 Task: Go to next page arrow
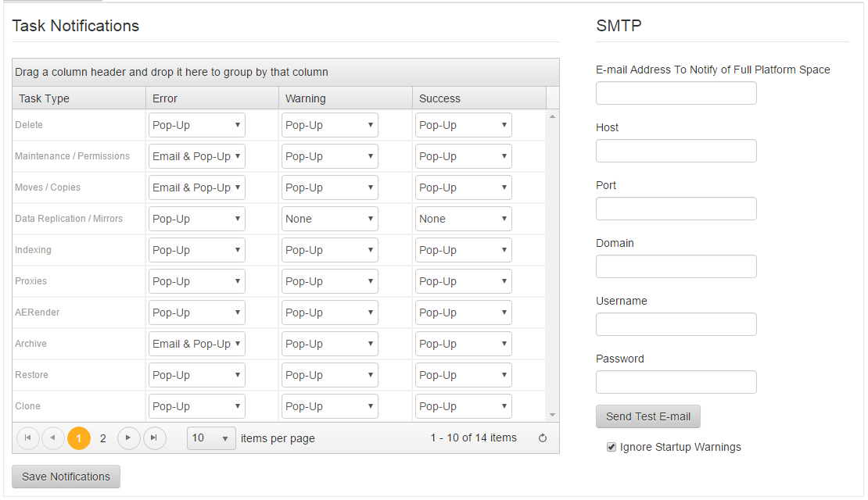point(128,438)
